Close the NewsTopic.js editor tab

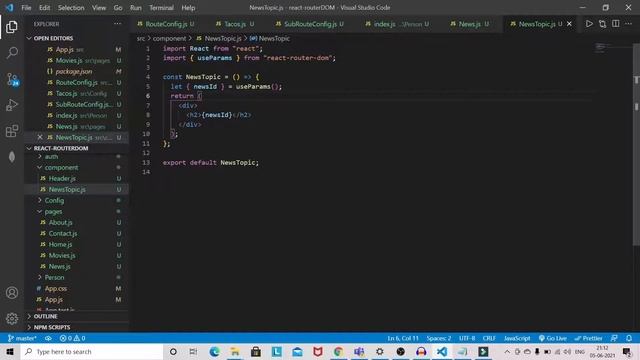569,24
